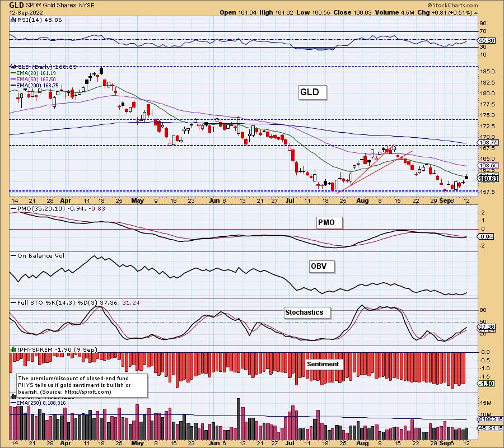Viewport: 504px width, 448px height.
Task: Click the 8188316 volume EMA tag
Action: (491, 419)
